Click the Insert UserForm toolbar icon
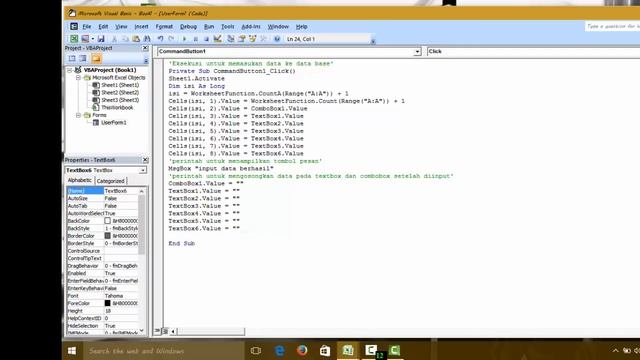This screenshot has width=640, height=360. tap(85, 39)
